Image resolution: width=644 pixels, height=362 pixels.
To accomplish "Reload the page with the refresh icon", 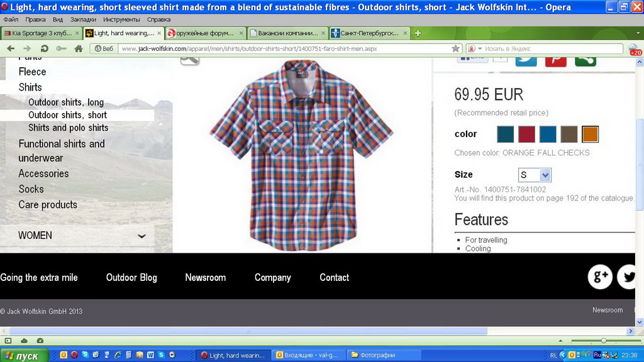I will [44, 48].
